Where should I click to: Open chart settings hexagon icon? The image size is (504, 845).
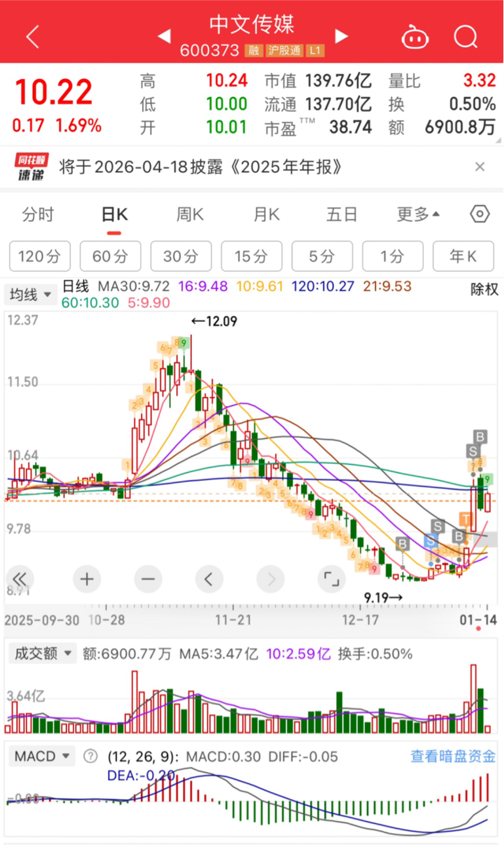(480, 214)
